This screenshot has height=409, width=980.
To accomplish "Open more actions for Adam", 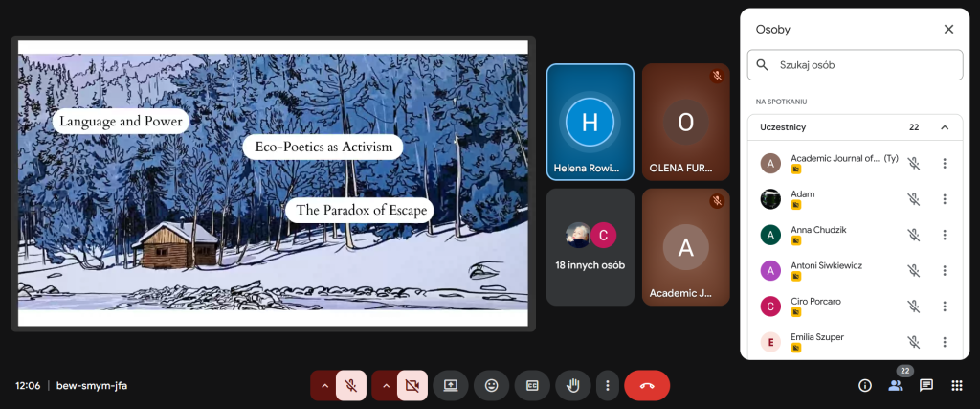I will [x=945, y=199].
